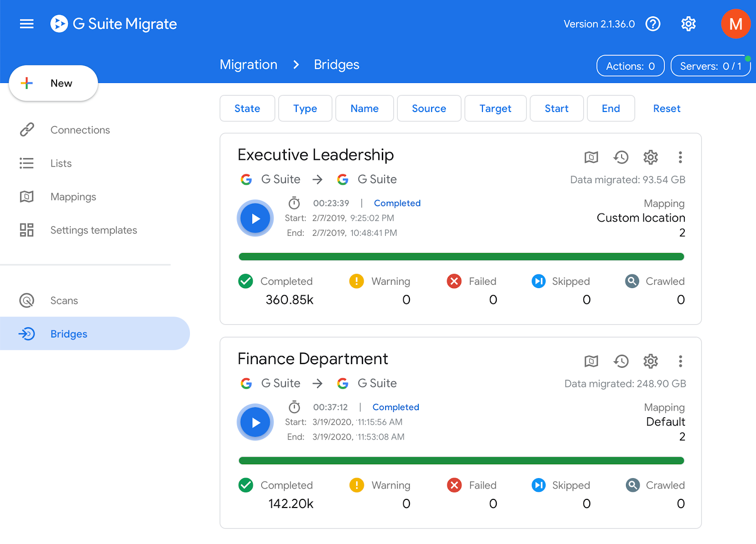
Task: Go to Scans in the sidebar
Action: pos(64,300)
